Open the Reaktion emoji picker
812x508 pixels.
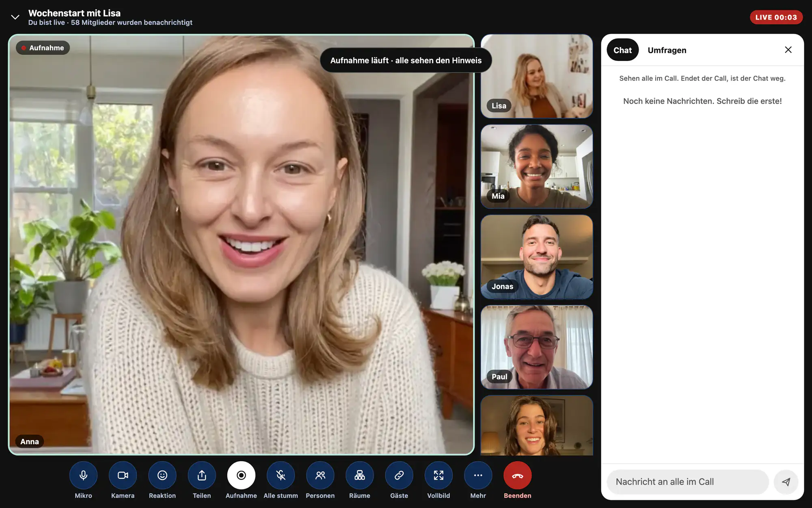[x=162, y=475]
